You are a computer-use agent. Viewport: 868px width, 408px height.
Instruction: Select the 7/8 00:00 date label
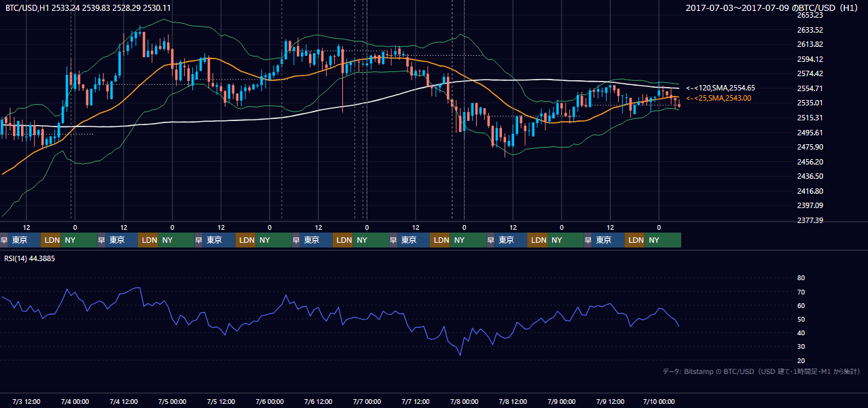[x=465, y=401]
